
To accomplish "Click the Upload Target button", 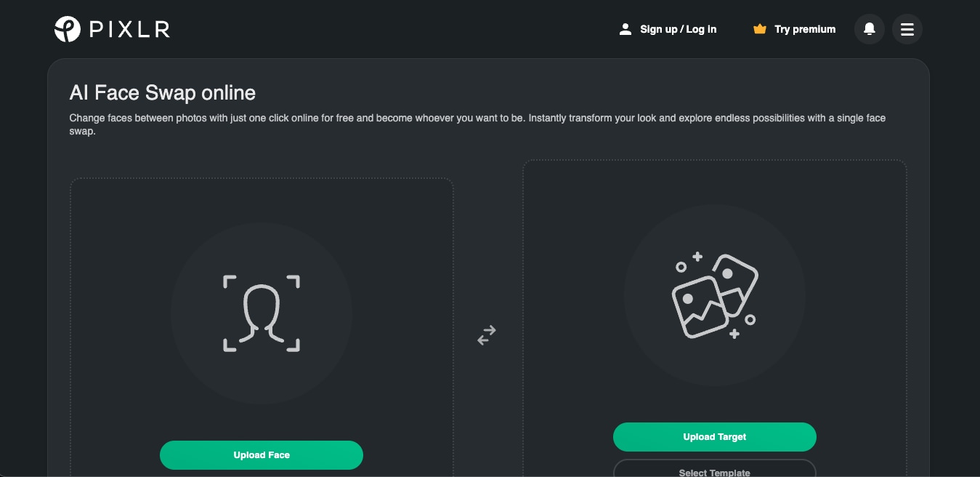I will [715, 437].
